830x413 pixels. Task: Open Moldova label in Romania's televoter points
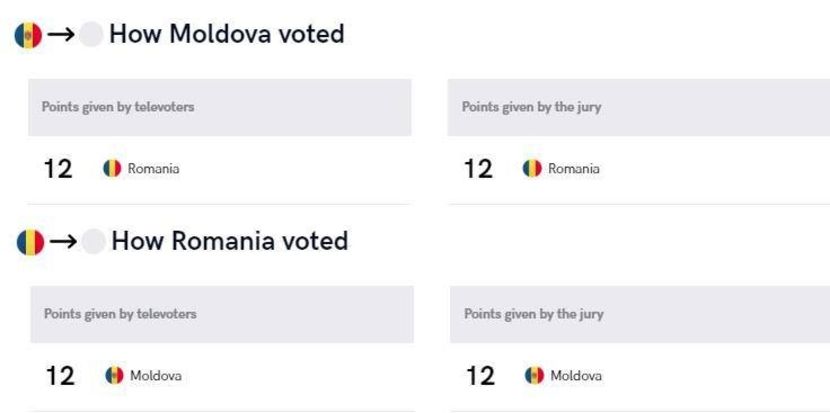click(156, 376)
